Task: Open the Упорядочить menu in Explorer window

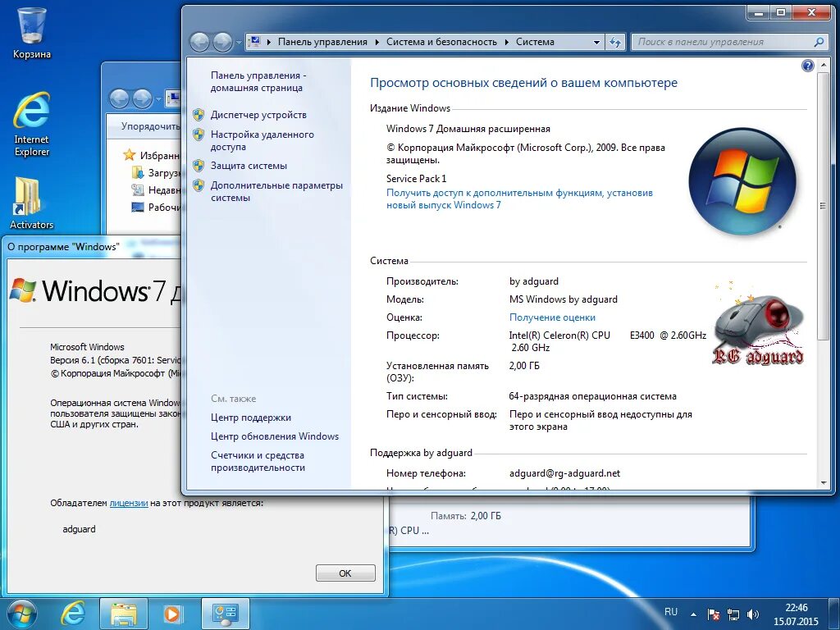Action: pos(151,126)
